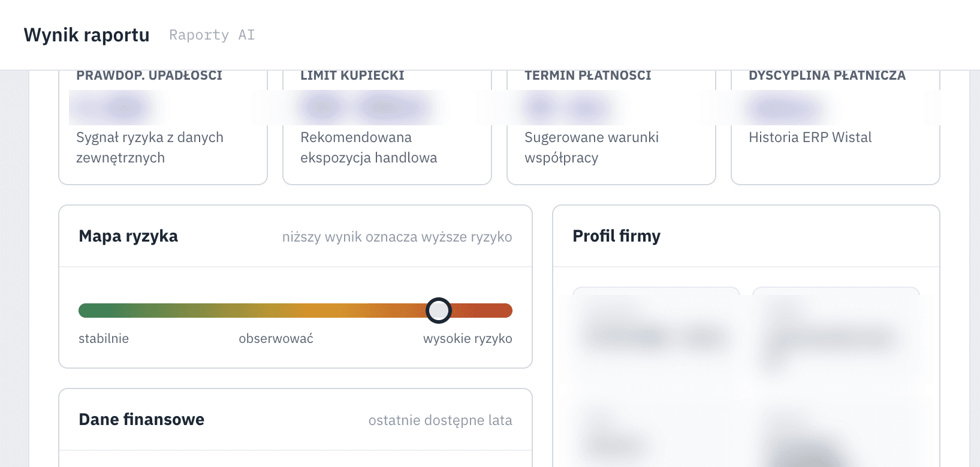
Task: Select the "LIMIT KUPIECKI" card heading
Action: click(x=352, y=76)
